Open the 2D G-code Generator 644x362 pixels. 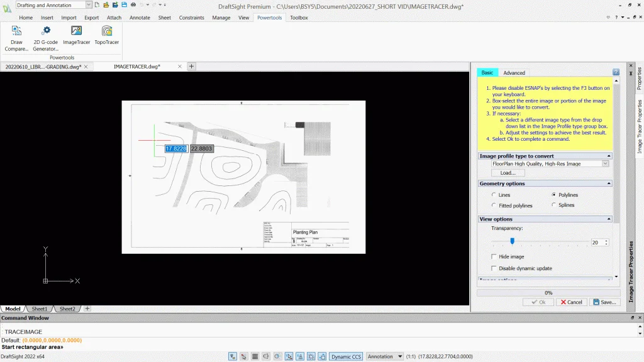[x=46, y=31]
